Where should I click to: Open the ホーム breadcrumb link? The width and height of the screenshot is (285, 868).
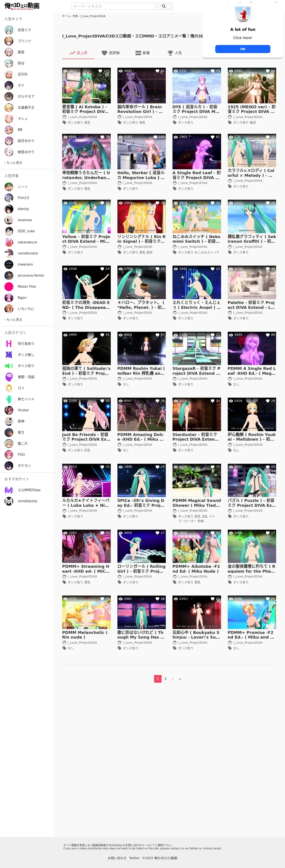click(66, 16)
